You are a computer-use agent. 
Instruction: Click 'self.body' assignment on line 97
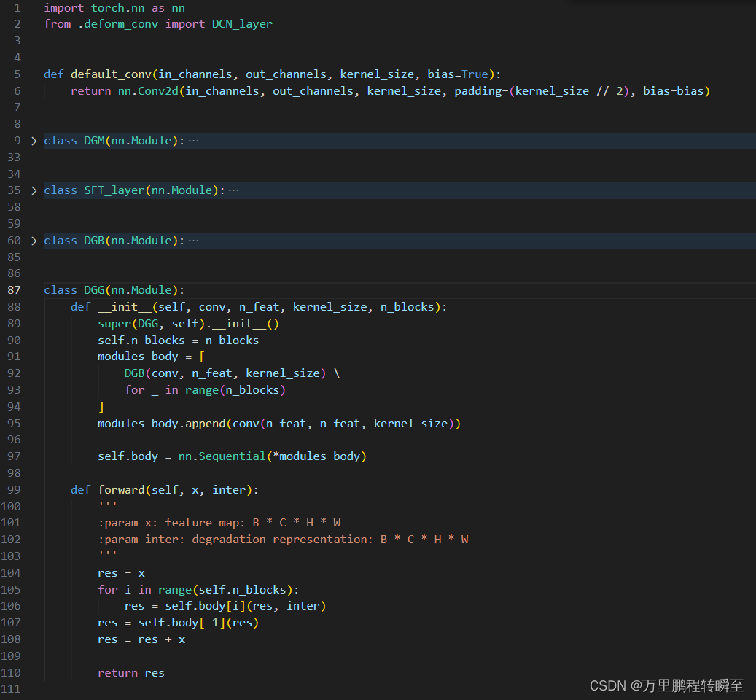(128, 456)
